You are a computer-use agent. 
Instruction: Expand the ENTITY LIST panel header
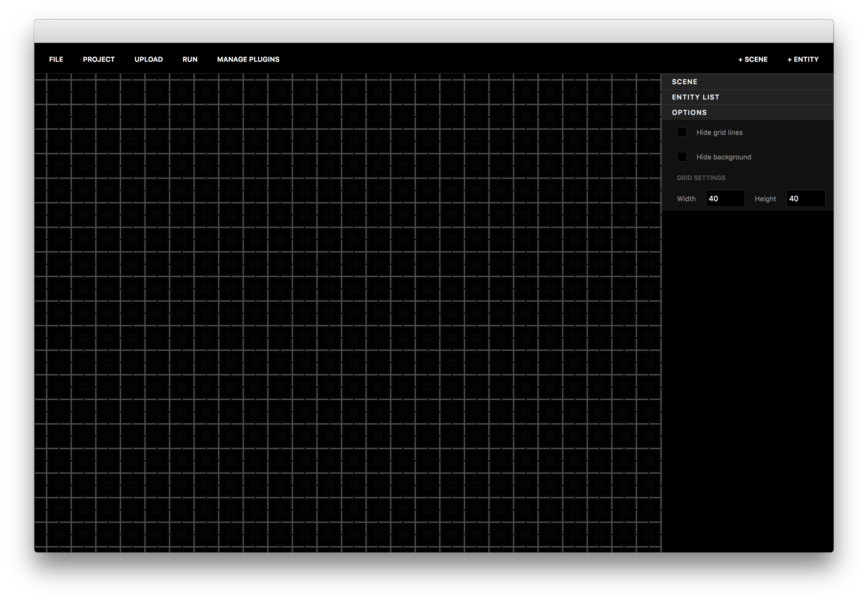(x=747, y=97)
